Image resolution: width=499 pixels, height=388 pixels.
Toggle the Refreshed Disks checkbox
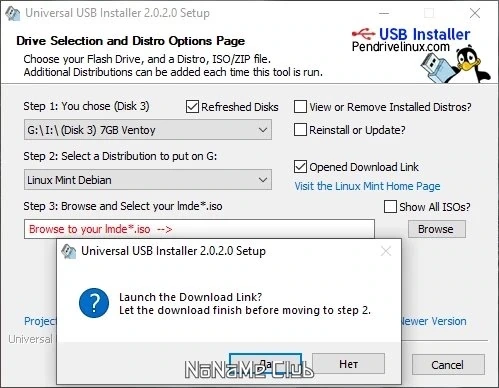[192, 107]
